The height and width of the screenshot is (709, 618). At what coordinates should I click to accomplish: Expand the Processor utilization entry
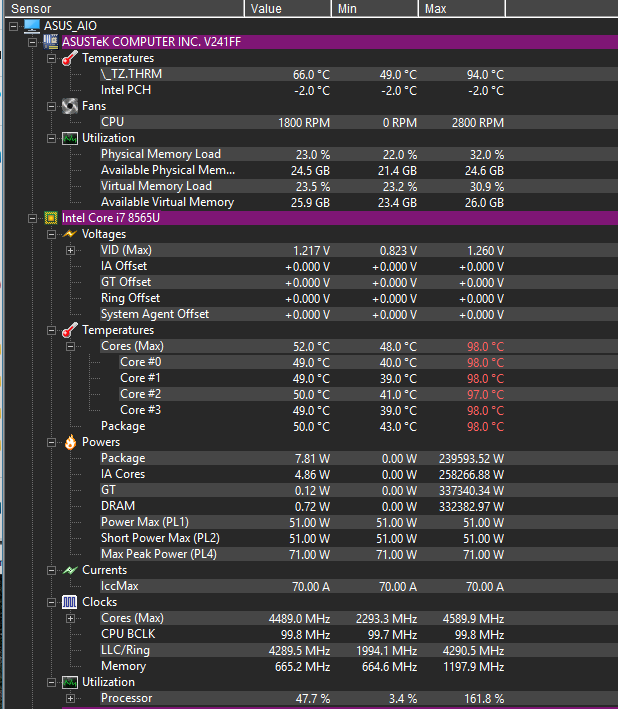70,698
